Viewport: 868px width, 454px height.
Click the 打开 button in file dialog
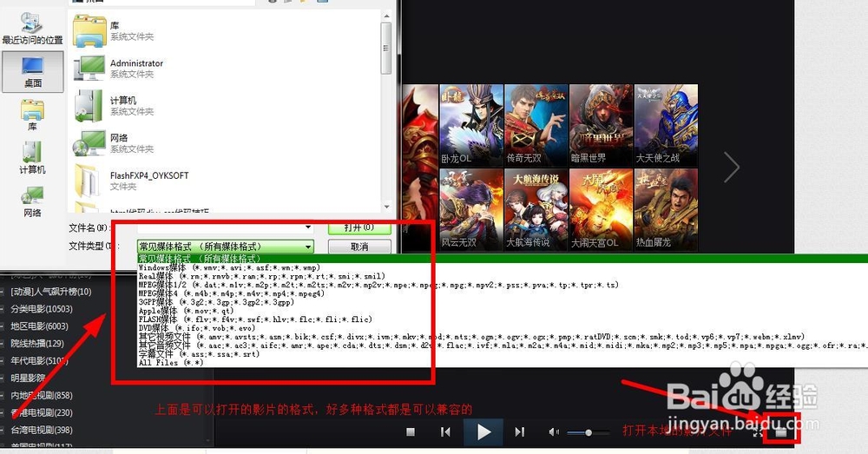tap(359, 227)
